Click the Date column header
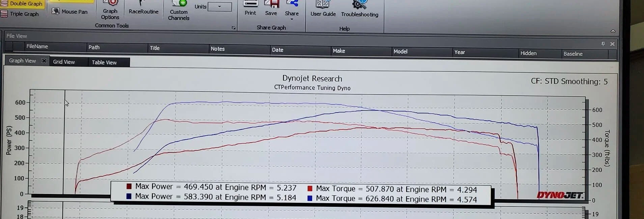 (278, 50)
